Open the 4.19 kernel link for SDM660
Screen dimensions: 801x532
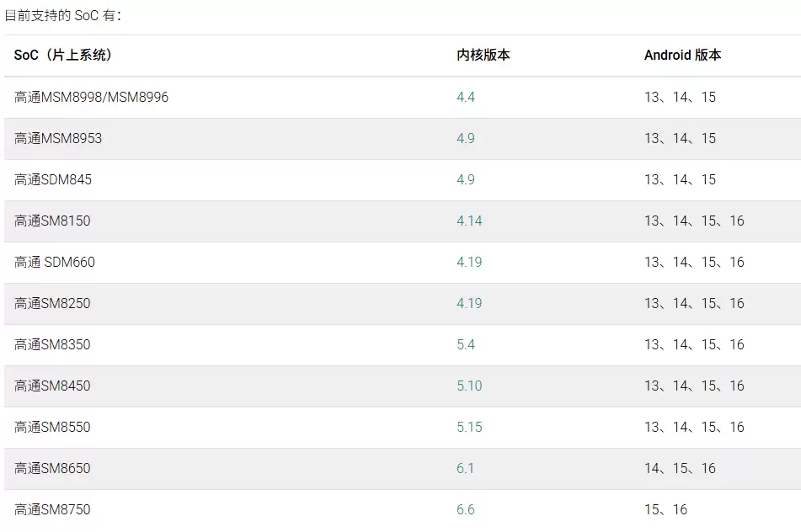tap(469, 263)
